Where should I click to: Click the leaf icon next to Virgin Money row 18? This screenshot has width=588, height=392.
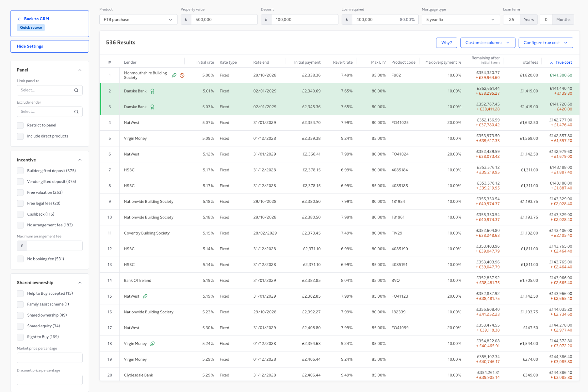pyautogui.click(x=152, y=344)
